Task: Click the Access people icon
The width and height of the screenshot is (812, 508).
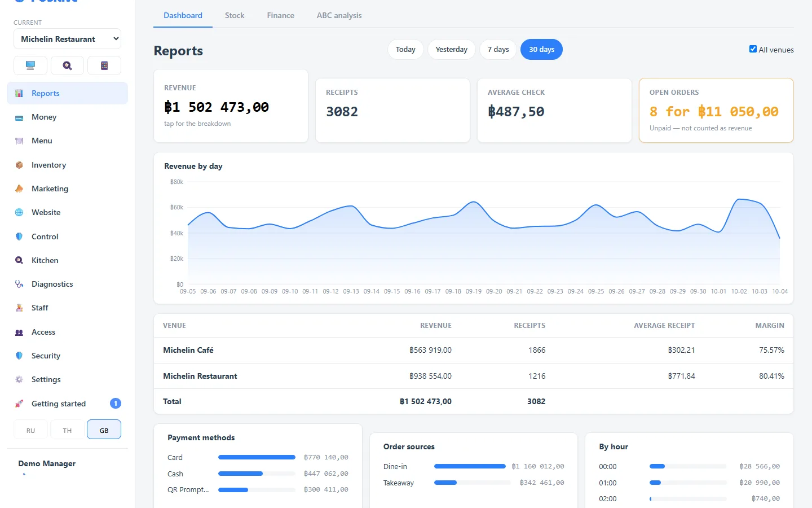Action: (19, 332)
